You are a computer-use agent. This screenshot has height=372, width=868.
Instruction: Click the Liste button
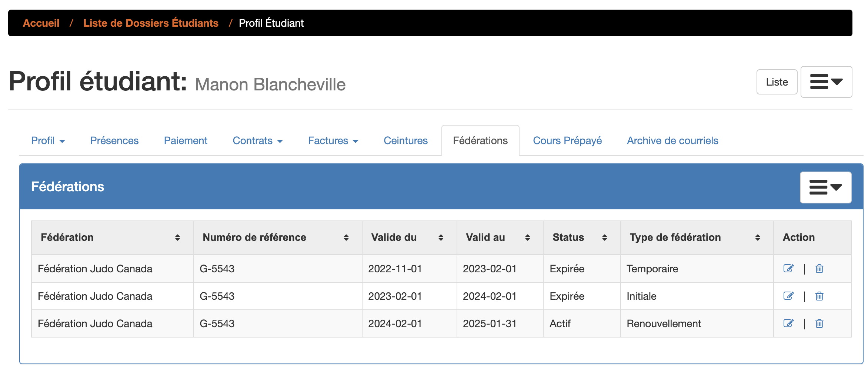coord(777,82)
